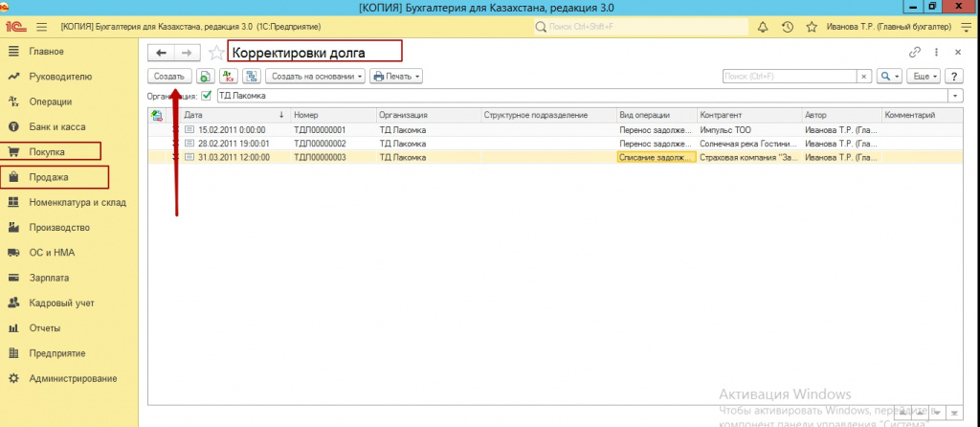
Task: Click Создать button
Action: coord(169,77)
